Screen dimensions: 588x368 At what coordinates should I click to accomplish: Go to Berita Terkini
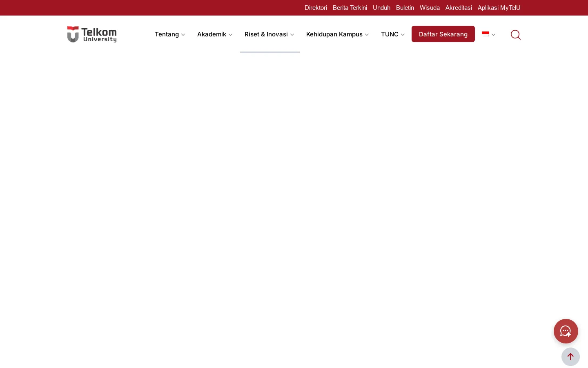coord(350,8)
